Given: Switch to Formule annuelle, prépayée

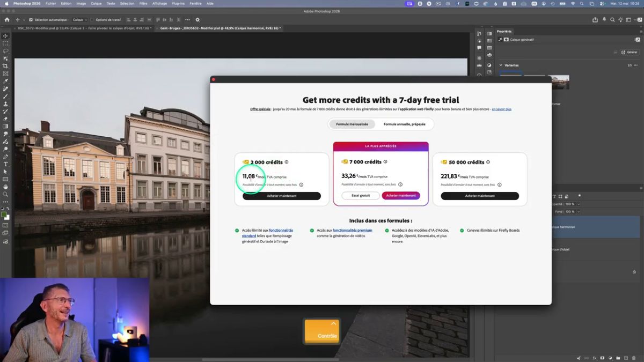Looking at the screenshot, I should tap(404, 124).
